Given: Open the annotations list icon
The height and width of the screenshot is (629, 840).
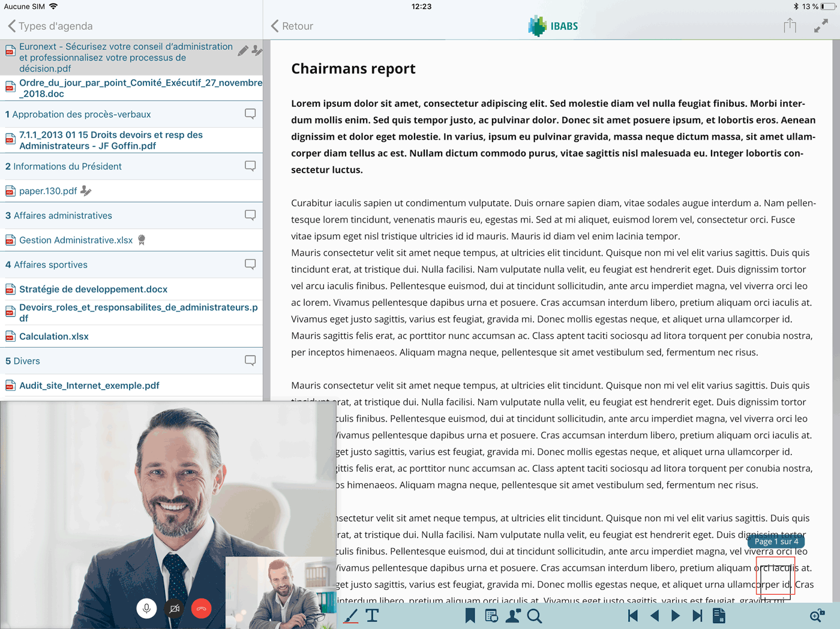Looking at the screenshot, I should coord(491,616).
